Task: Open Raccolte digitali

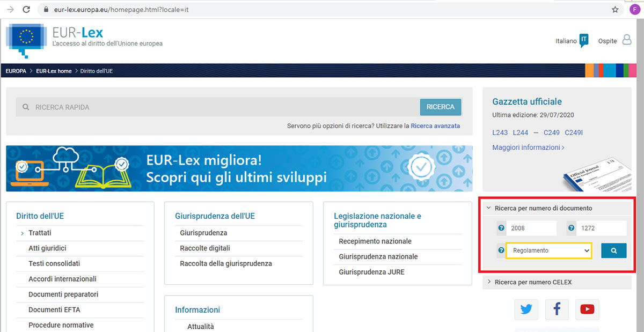Action: click(x=205, y=248)
